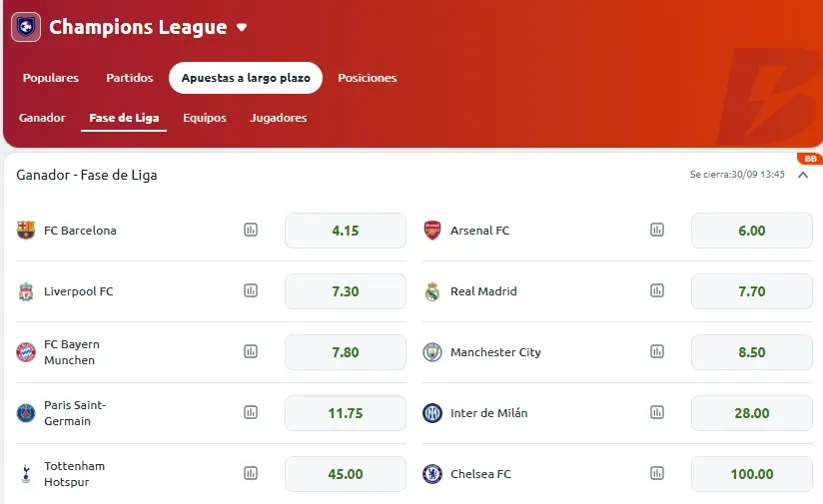This screenshot has width=823, height=504.
Task: Switch to the Partidos tab
Action: 130,78
